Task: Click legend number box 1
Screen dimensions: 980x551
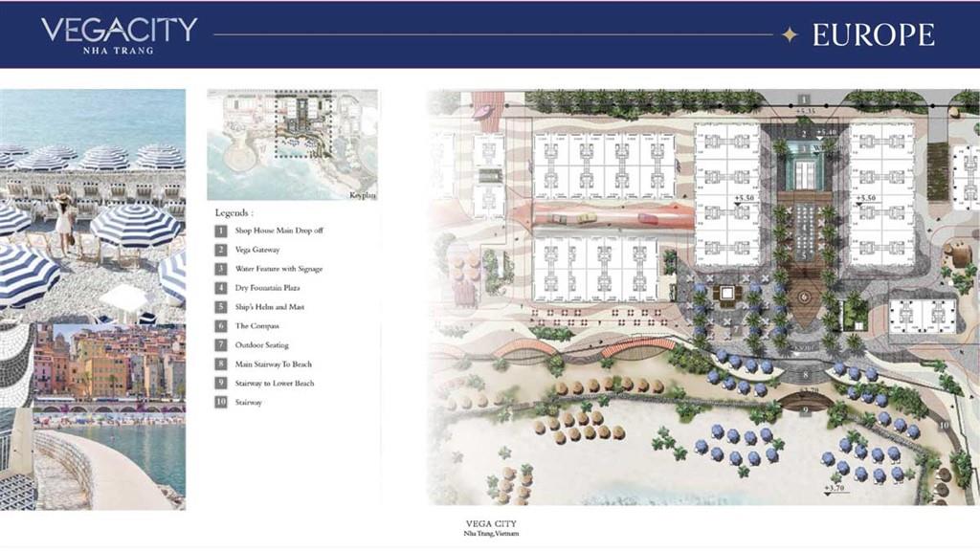Action: [x=221, y=231]
